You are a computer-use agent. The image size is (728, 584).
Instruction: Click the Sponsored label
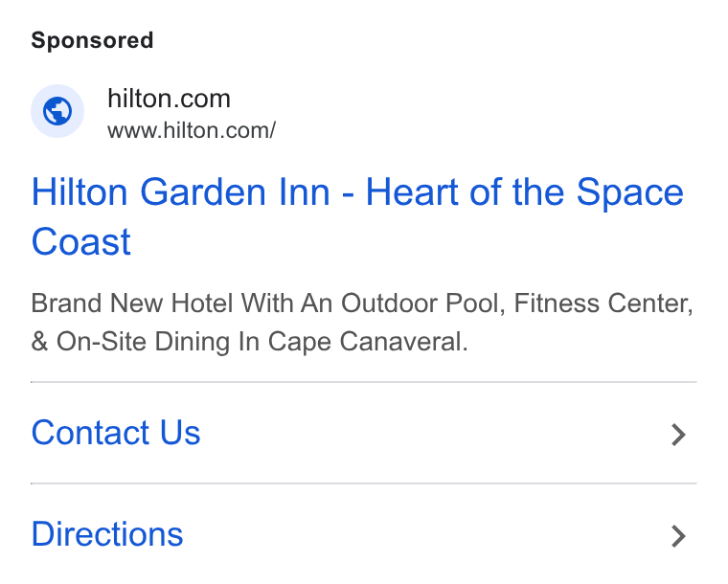click(x=92, y=40)
